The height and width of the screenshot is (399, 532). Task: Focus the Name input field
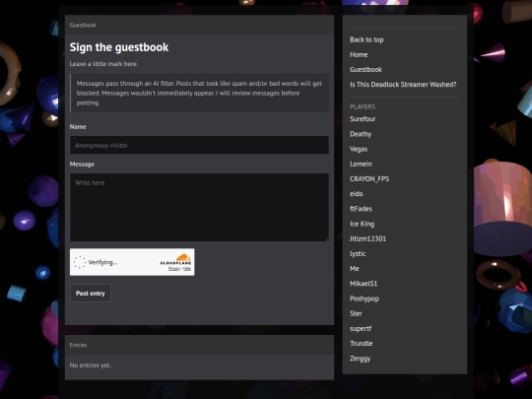pos(199,145)
